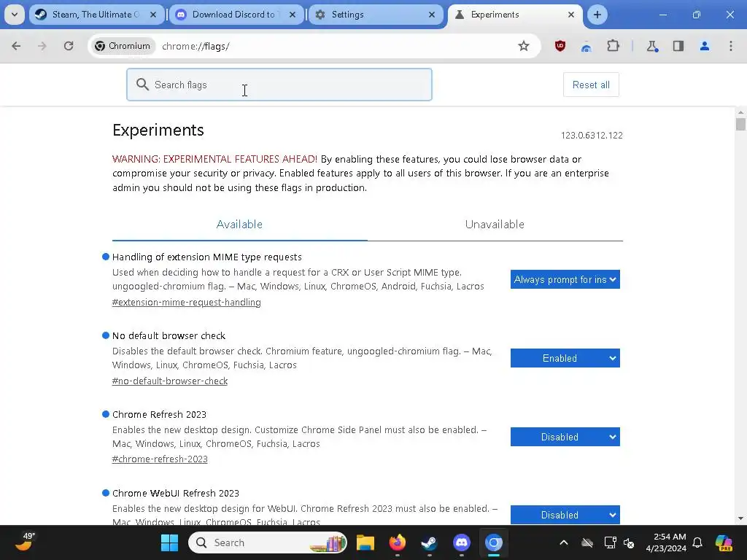Open the Extensions puzzle-piece menu
Screen dimensions: 747x560
pyautogui.click(x=613, y=46)
